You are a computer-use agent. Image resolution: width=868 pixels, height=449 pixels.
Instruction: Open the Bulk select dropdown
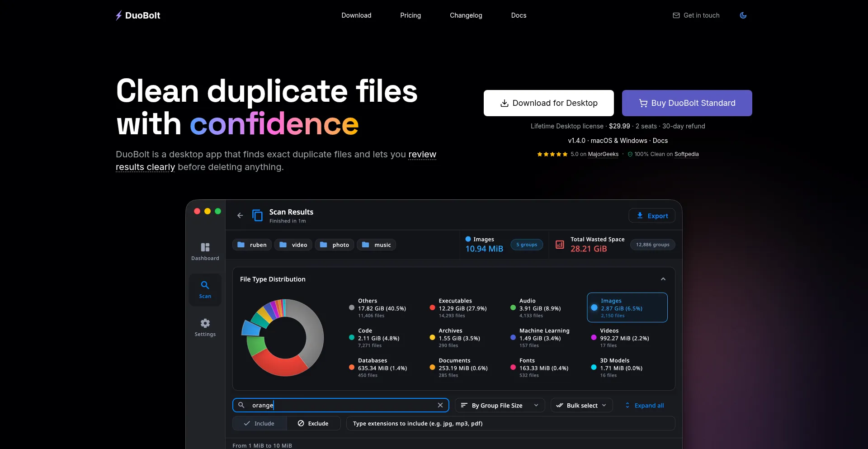tap(581, 405)
